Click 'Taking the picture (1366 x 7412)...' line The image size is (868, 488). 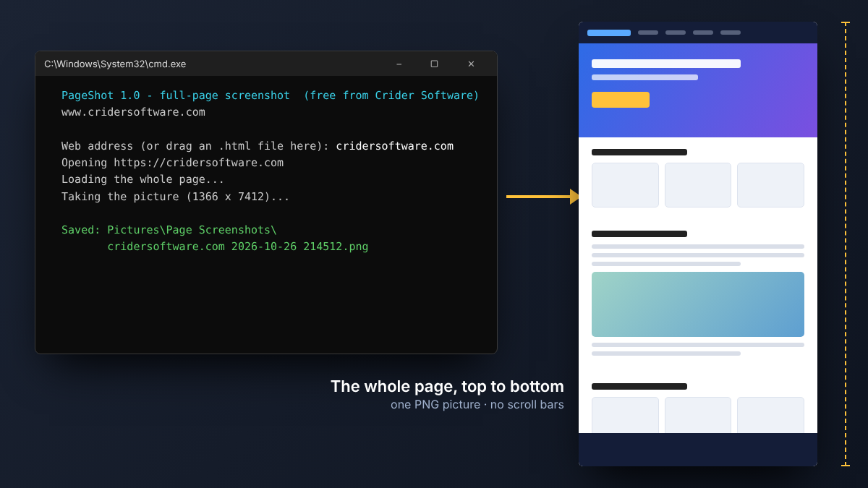tap(176, 197)
